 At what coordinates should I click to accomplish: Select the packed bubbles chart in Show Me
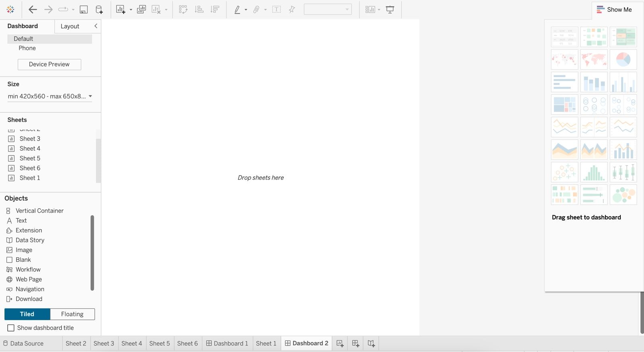tap(623, 195)
